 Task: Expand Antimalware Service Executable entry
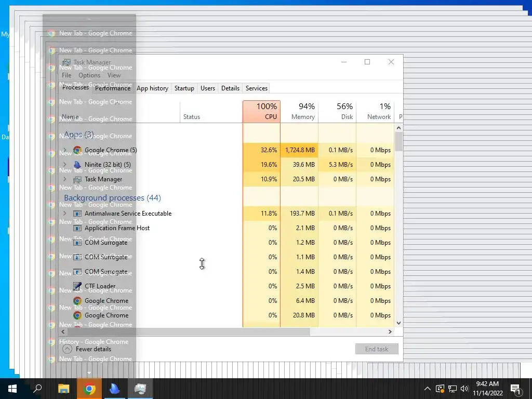(x=65, y=214)
